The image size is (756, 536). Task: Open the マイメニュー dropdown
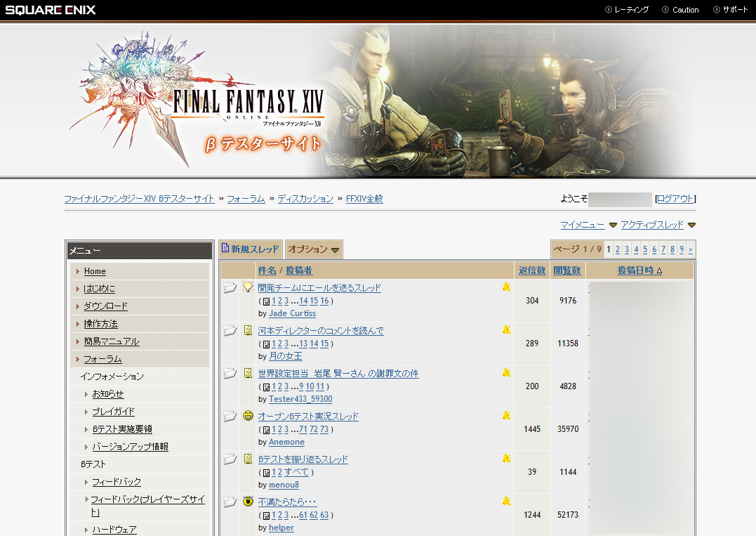click(x=588, y=225)
